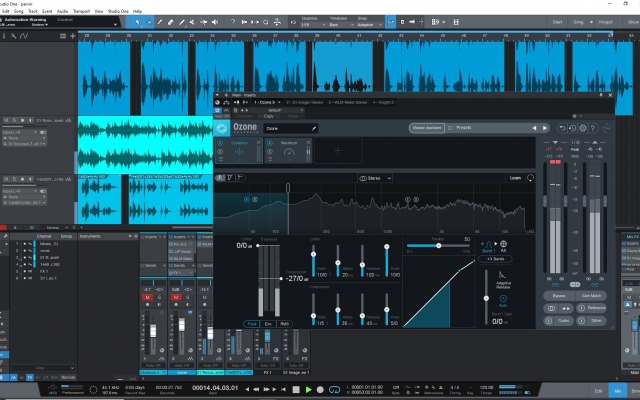Switch to the 4 - Insight 2 plugin tab
Viewport: 640px width, 400px height.
pos(383,102)
